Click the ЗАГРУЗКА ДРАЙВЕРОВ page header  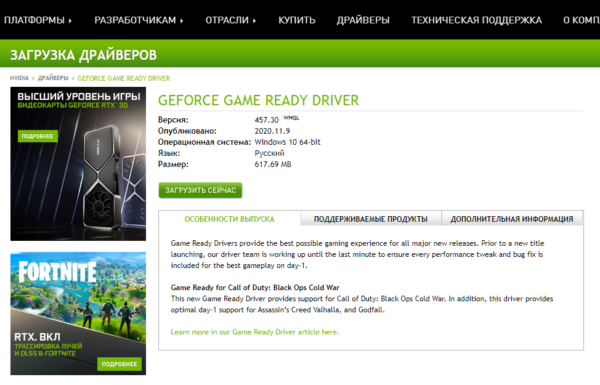83,55
